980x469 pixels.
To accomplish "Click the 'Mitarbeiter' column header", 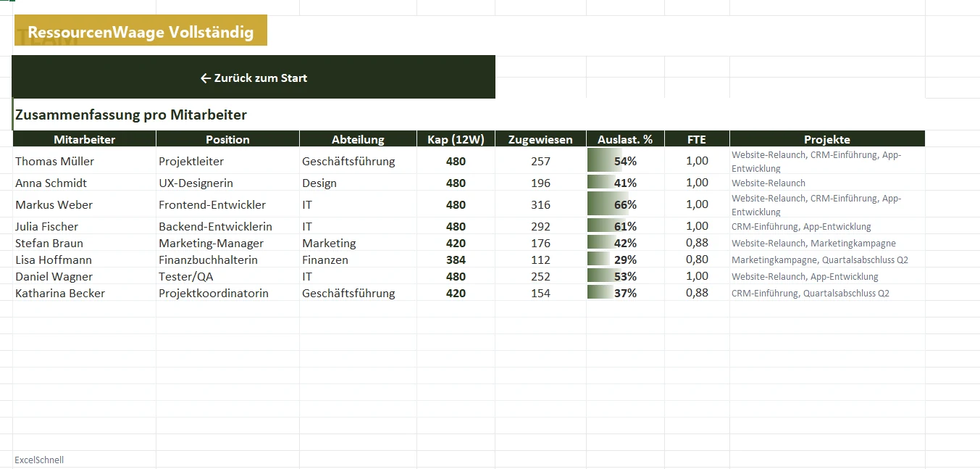I will [85, 139].
